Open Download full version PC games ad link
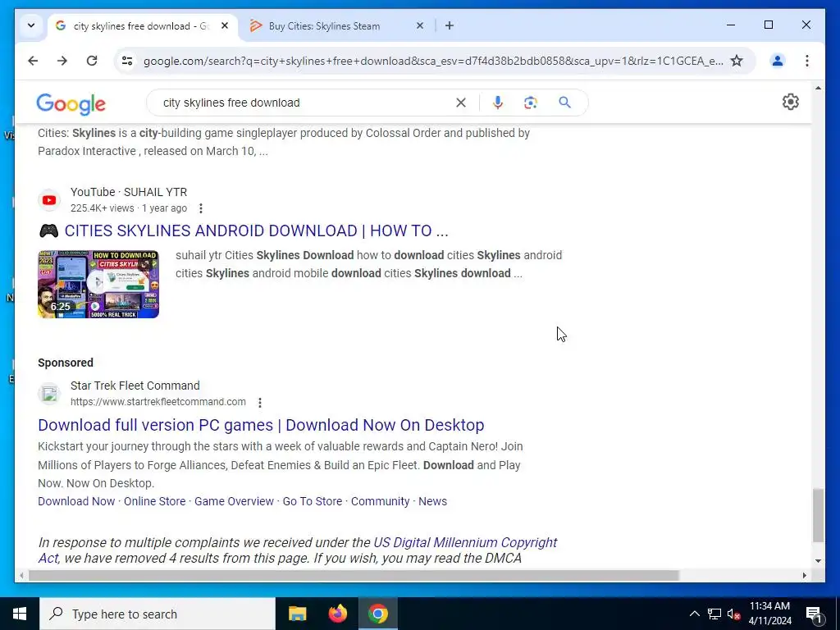 coord(261,425)
